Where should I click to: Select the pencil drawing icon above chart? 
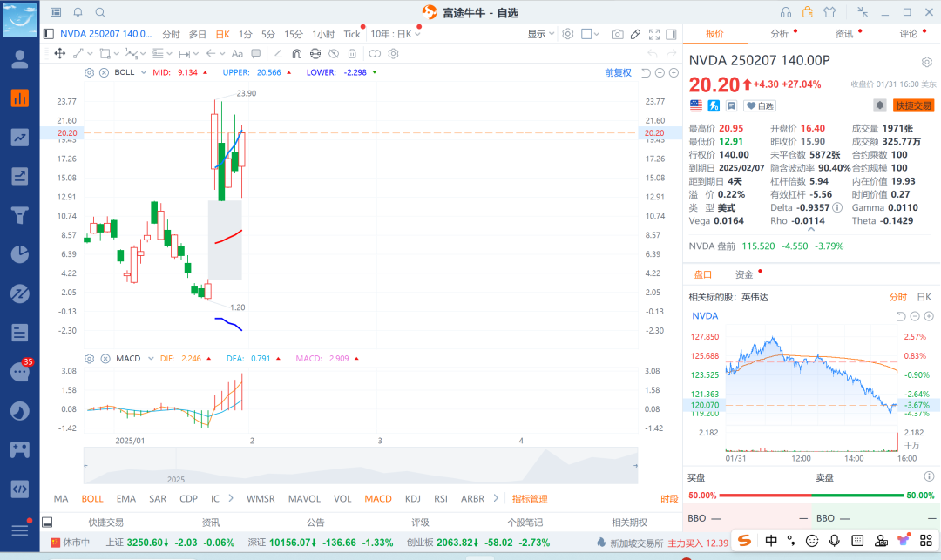tap(635, 34)
